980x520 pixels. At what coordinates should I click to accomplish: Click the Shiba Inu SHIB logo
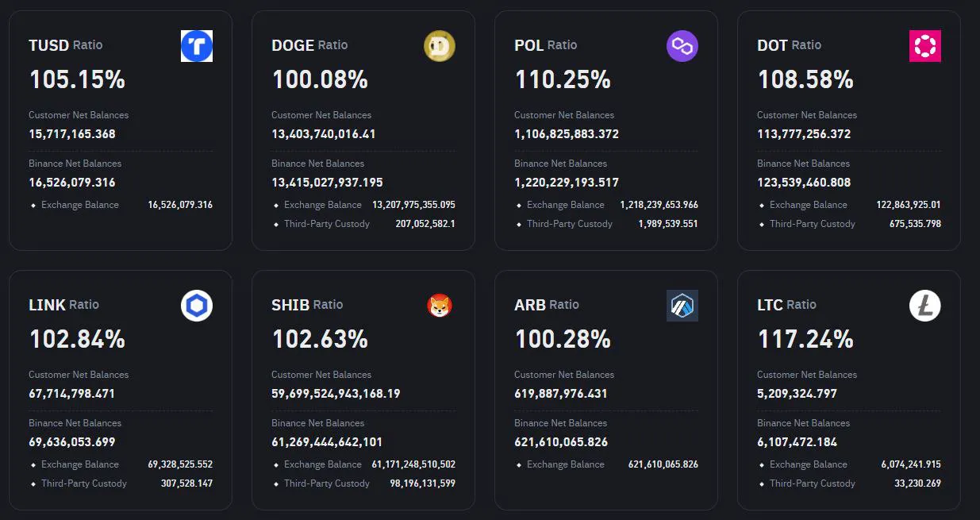440,306
